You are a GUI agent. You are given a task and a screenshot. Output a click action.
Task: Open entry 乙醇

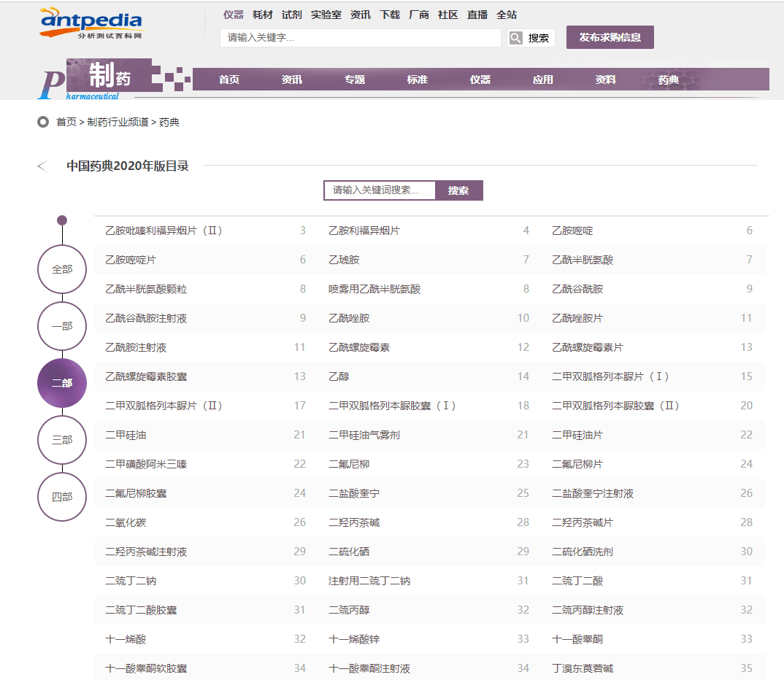tap(339, 376)
